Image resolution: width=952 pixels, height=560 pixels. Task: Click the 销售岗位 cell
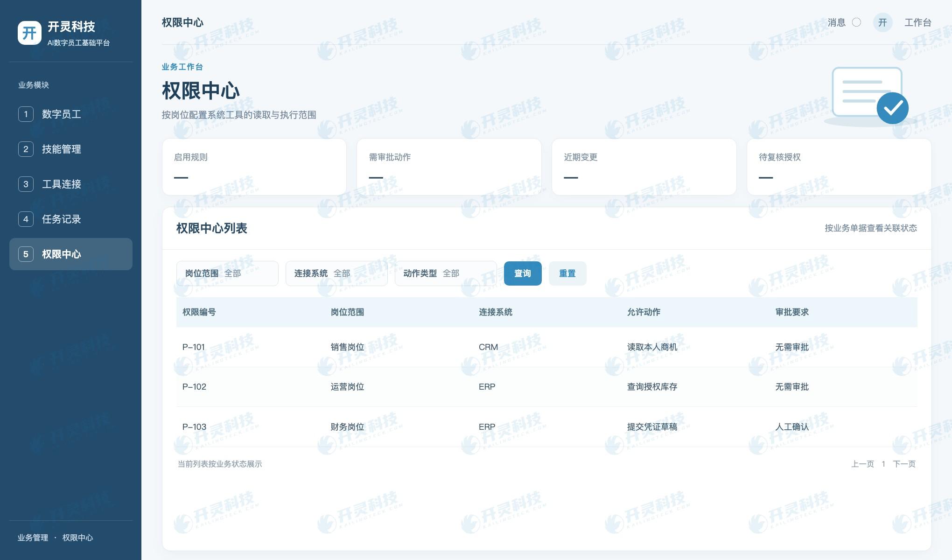[347, 347]
